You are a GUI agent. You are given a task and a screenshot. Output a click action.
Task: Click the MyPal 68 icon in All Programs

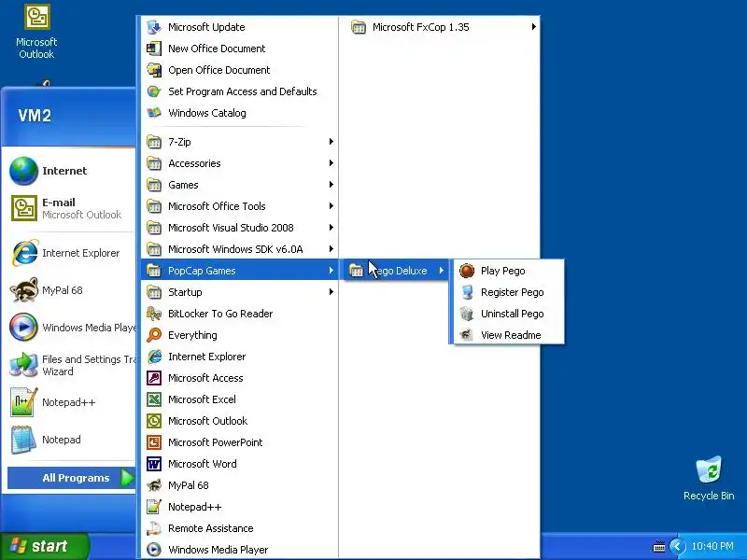(154, 485)
